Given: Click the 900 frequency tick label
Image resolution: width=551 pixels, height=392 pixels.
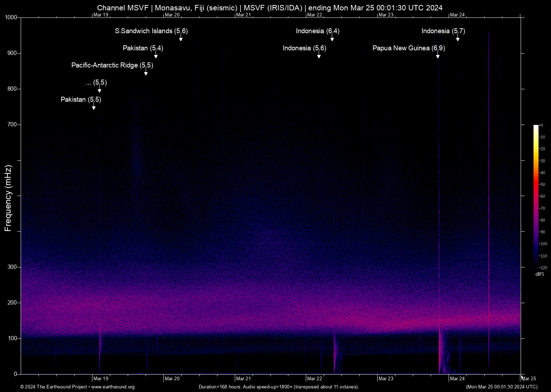Looking at the screenshot, I should (12, 53).
